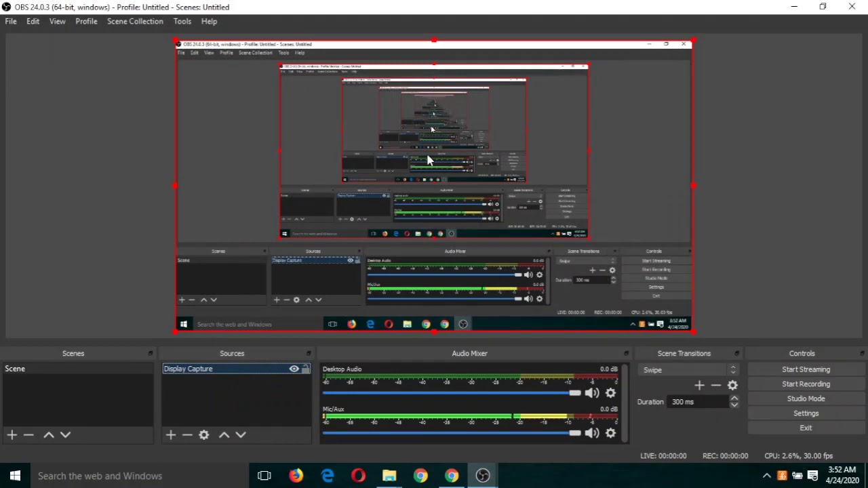Open the Swipe transition dropdown

coord(688,370)
